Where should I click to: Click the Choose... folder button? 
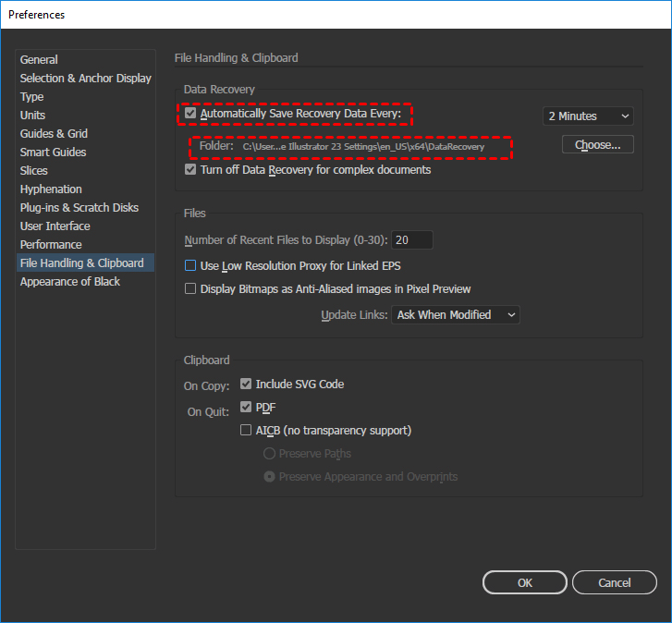tap(597, 145)
